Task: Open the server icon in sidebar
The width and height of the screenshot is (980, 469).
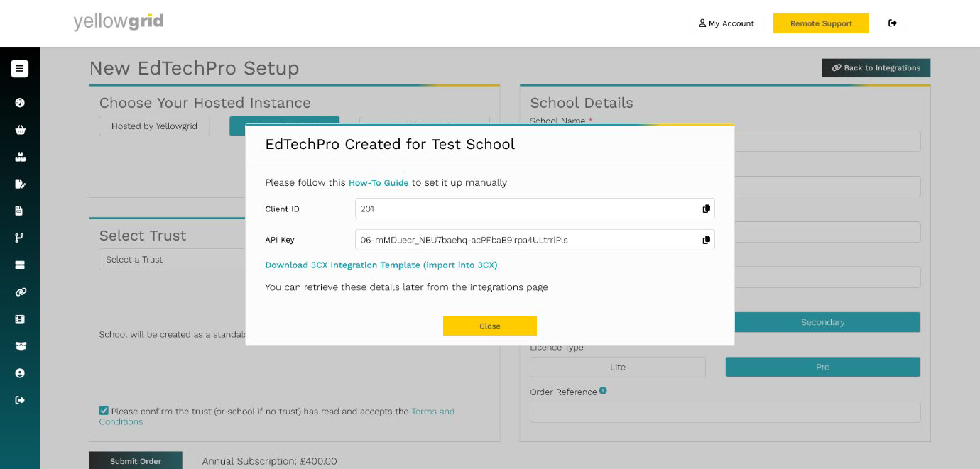Action: (x=20, y=265)
